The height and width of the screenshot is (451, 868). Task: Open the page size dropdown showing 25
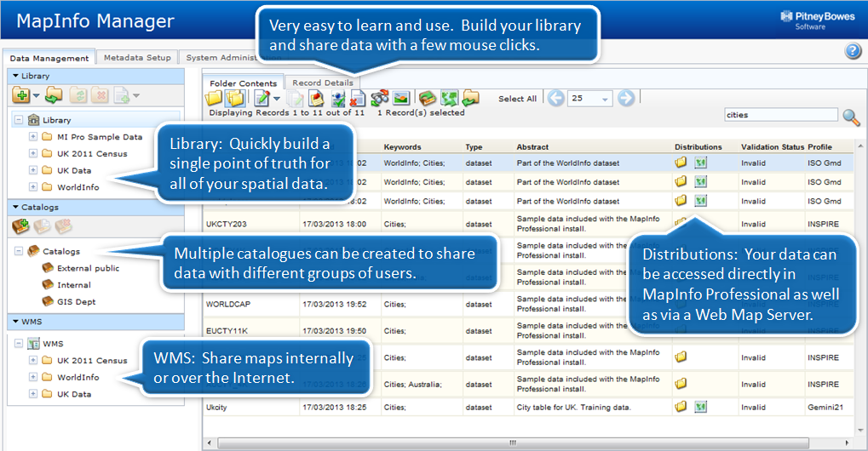[590, 99]
